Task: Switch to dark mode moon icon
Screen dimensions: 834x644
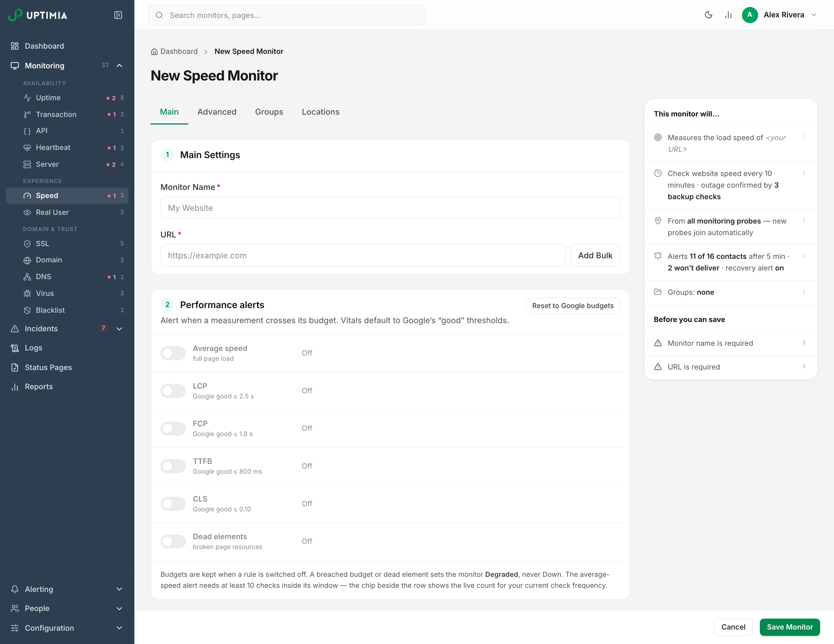Action: coord(708,15)
